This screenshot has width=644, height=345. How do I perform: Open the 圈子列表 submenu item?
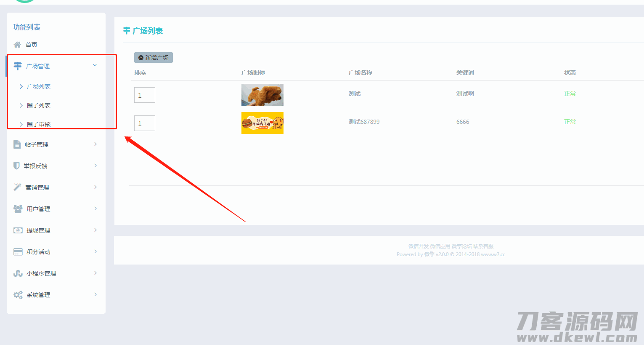(39, 105)
